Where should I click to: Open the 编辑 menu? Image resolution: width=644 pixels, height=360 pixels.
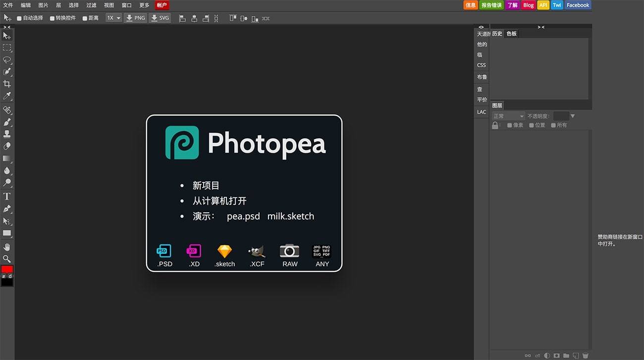(x=26, y=5)
